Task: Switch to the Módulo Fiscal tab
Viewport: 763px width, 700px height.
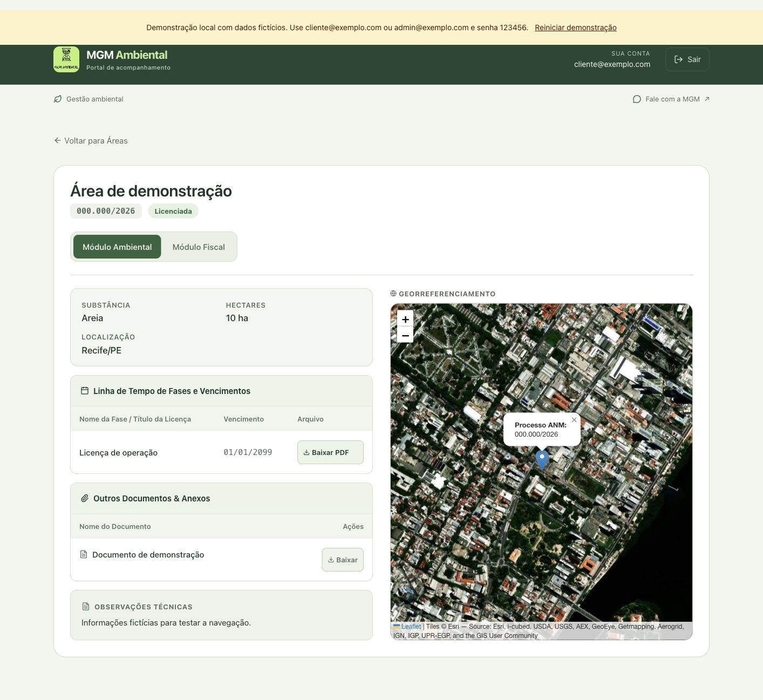Action: [199, 247]
